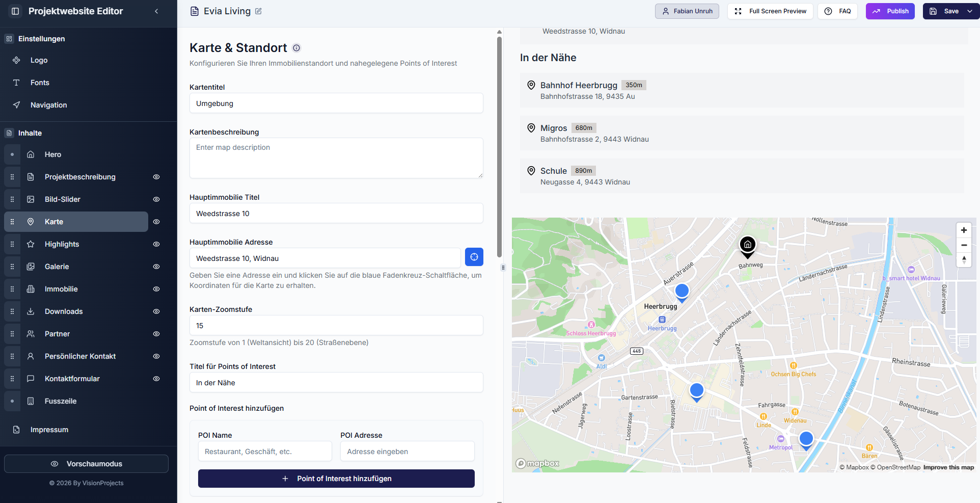This screenshot has height=503, width=980.
Task: Expand the Einstellungen section
Action: (41, 39)
